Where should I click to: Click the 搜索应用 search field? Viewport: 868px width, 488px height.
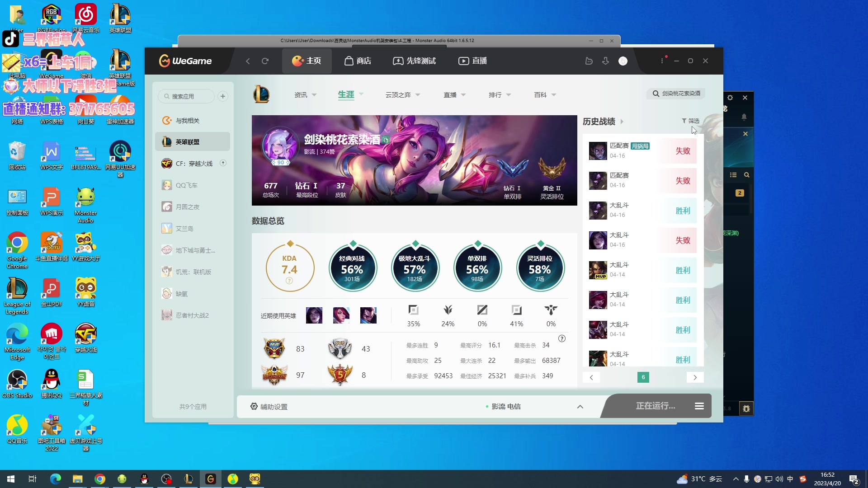pyautogui.click(x=186, y=96)
